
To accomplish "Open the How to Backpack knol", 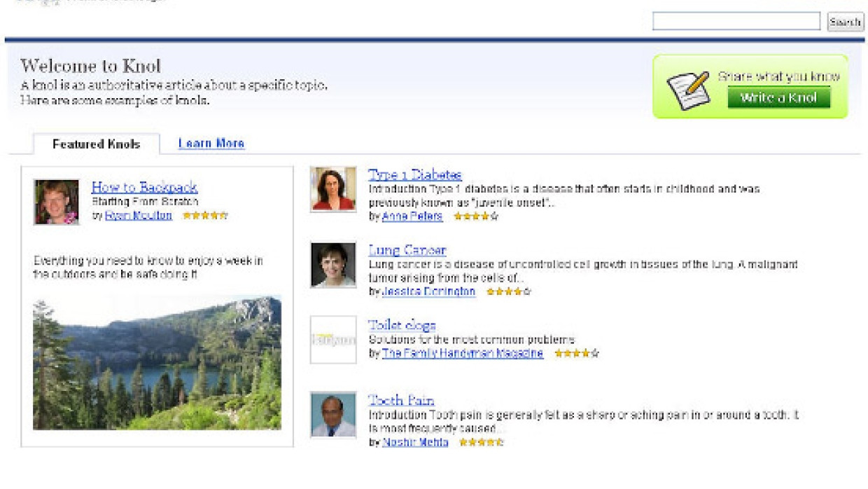I will click(x=143, y=187).
